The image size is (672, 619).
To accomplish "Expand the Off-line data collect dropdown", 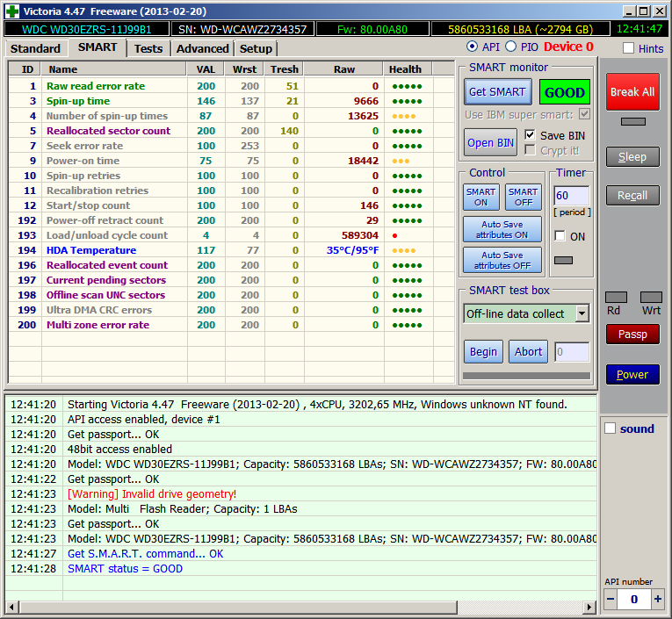I will click(x=582, y=313).
